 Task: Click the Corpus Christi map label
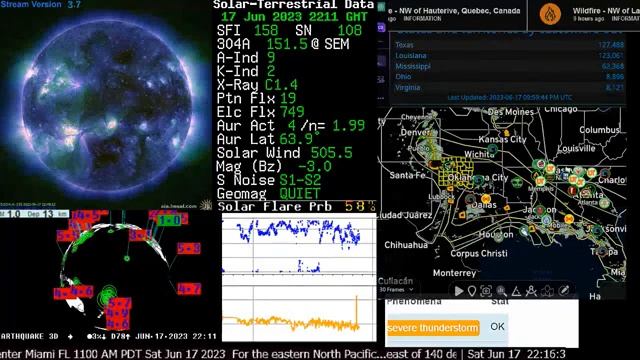coord(479,253)
